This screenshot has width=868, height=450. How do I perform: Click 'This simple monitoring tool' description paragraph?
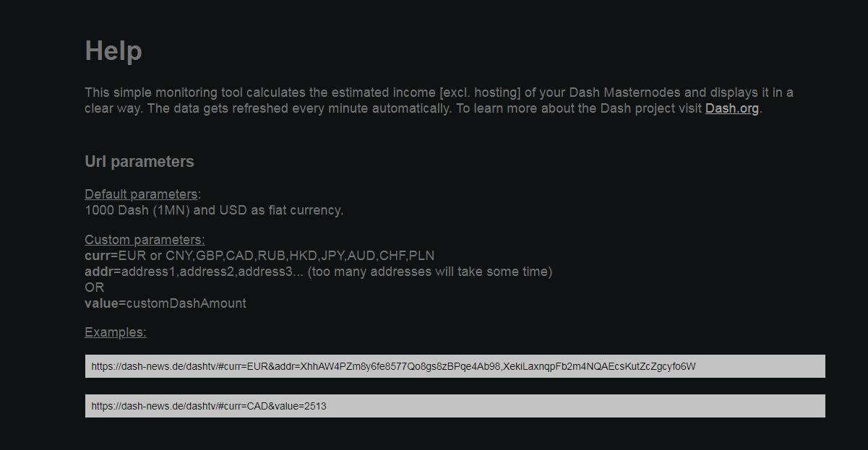pyautogui.click(x=439, y=101)
